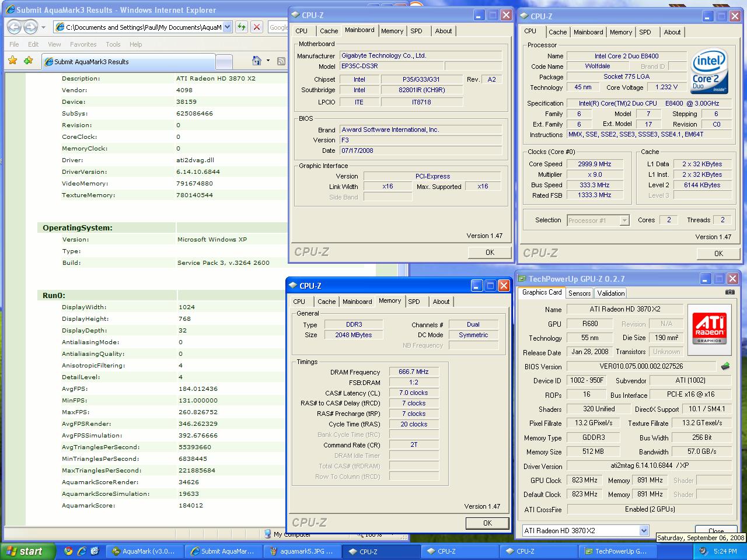The height and width of the screenshot is (560, 747).
Task: Click the Core Speed 2999.9 MHz value
Action: pos(594,164)
